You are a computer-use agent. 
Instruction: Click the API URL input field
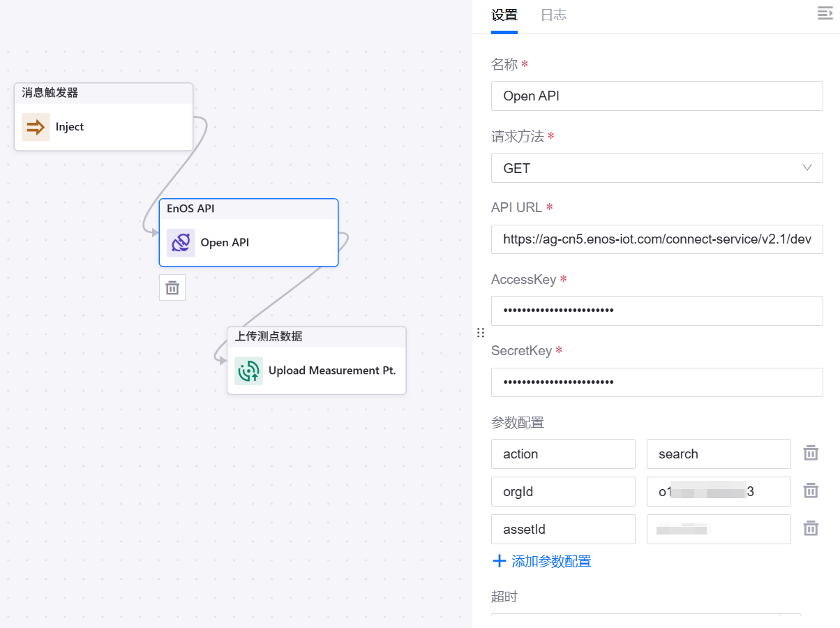point(657,239)
